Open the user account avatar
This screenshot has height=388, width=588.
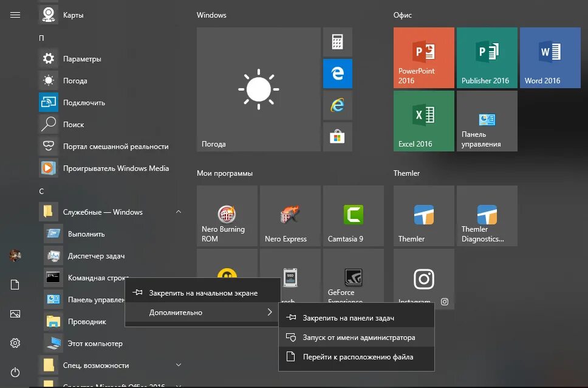pyautogui.click(x=15, y=256)
